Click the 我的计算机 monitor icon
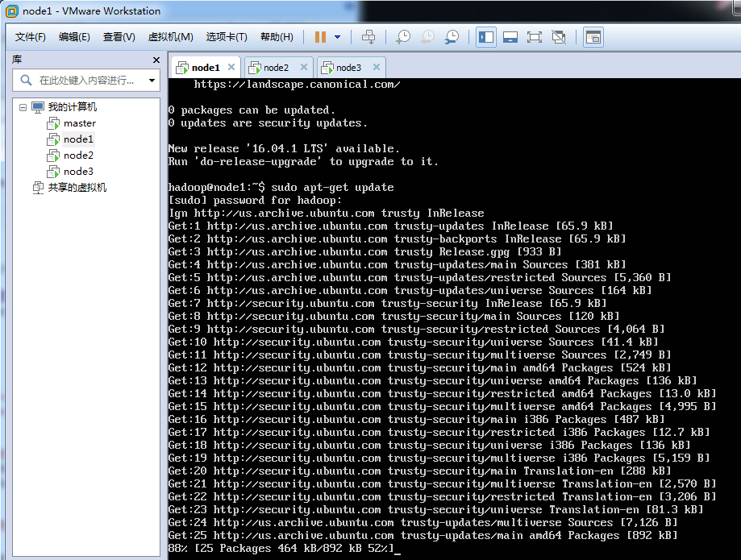Screen dimensions: 741x560 (x=38, y=107)
